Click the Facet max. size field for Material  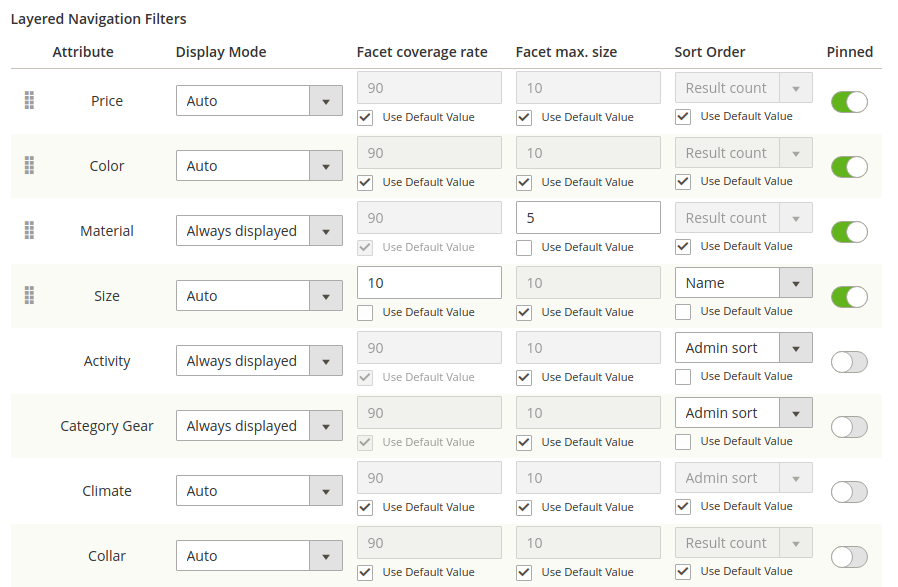588,218
